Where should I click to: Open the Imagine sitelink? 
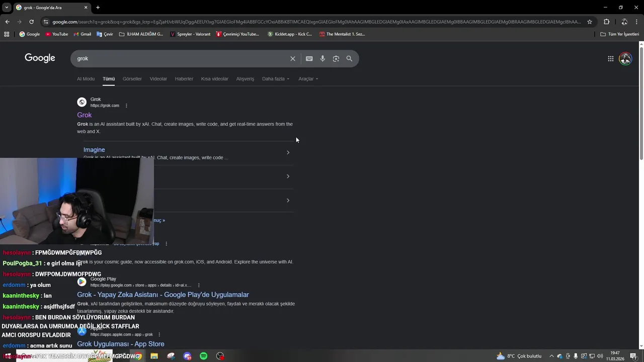tap(94, 150)
